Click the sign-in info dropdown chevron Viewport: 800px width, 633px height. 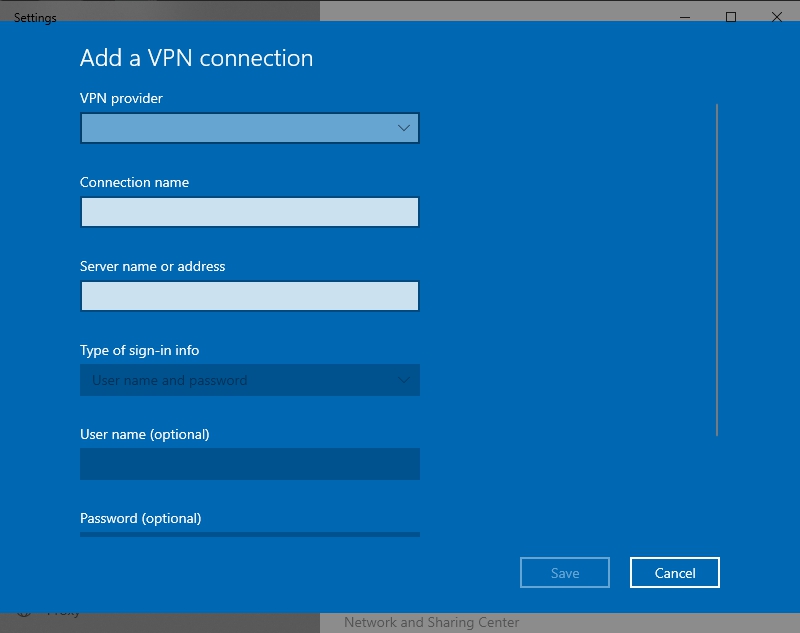click(x=404, y=380)
